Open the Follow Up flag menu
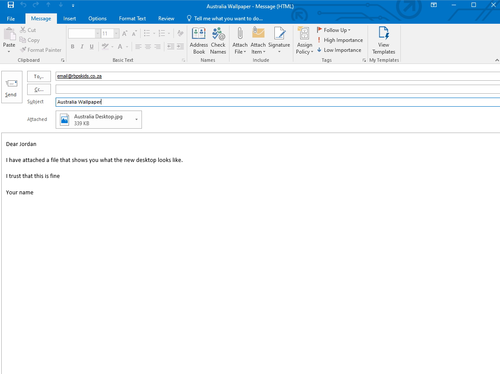This screenshot has width=500, height=374. tap(333, 30)
